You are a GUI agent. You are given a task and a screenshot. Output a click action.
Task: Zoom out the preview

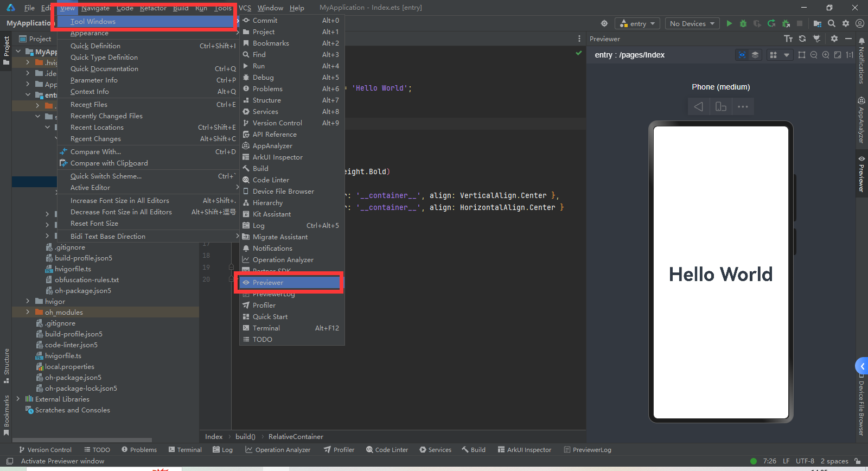[814, 55]
